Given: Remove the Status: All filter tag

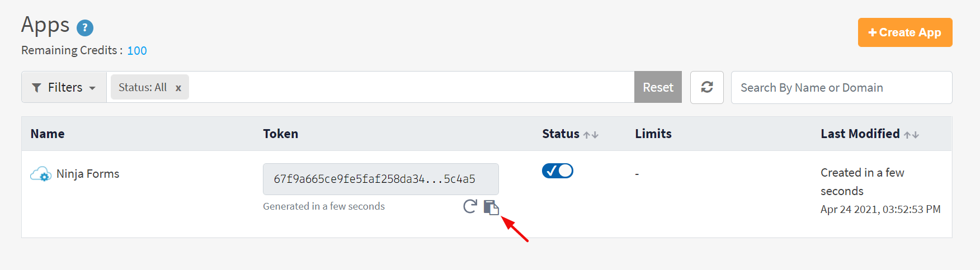Looking at the screenshot, I should [178, 88].
